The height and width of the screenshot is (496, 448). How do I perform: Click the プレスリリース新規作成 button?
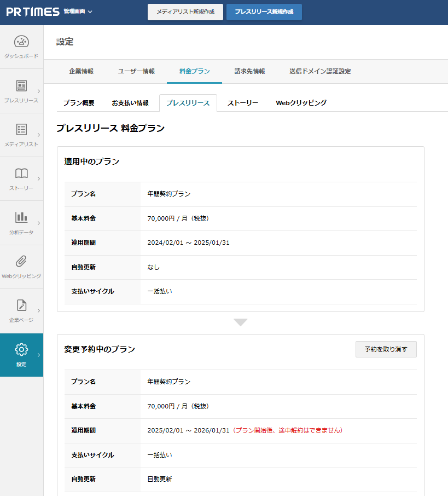coord(264,12)
